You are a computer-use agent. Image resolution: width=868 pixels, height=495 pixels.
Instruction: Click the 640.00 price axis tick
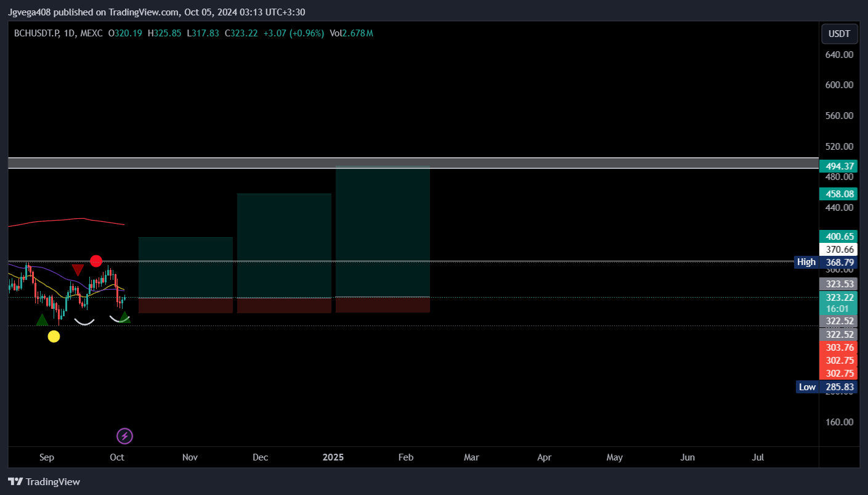coord(839,54)
